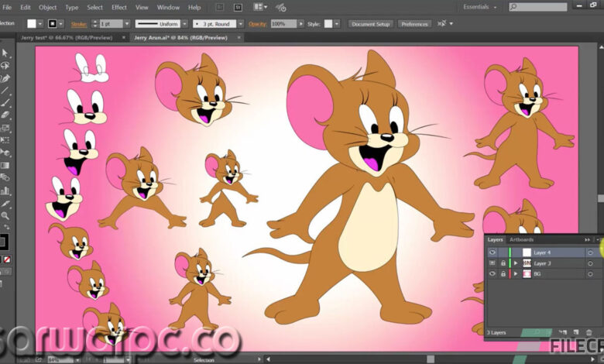Click the target circle for BG layer
The height and width of the screenshot is (364, 604).
(590, 274)
